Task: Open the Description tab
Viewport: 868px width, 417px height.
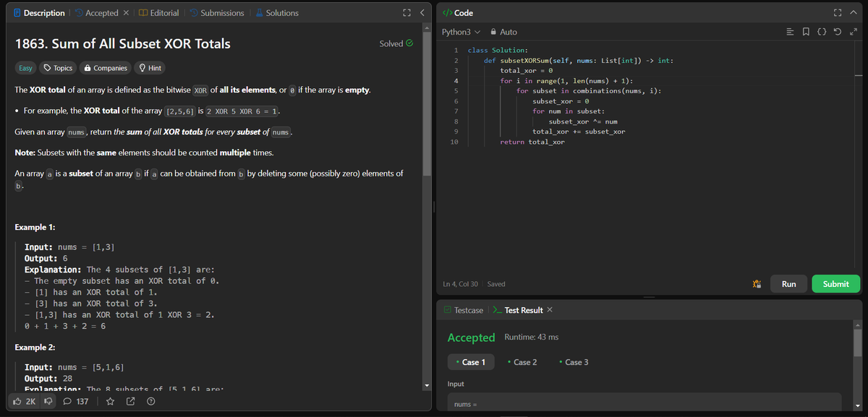Action: (x=38, y=13)
